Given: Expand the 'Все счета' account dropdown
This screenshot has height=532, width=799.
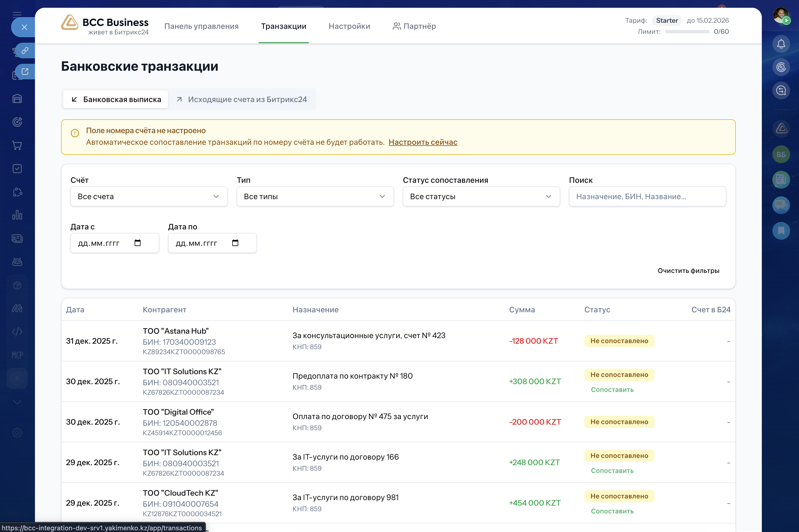Looking at the screenshot, I should pyautogui.click(x=149, y=196).
